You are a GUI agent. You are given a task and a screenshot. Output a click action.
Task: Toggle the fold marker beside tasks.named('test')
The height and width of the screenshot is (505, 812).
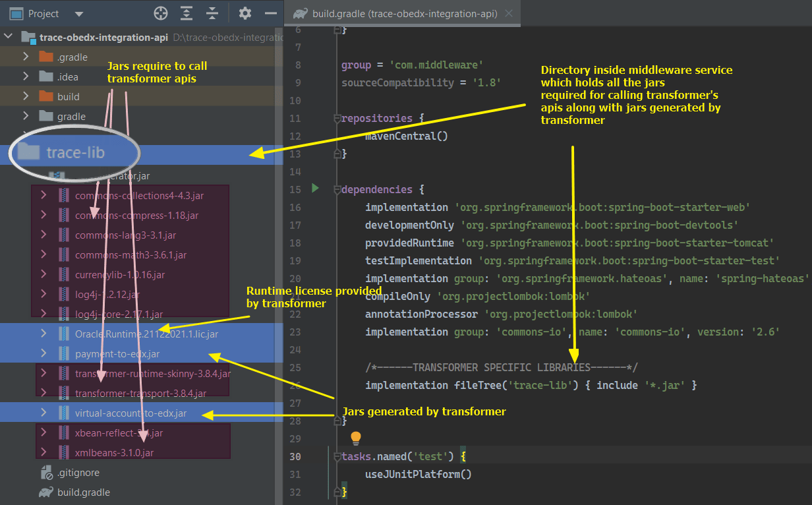click(x=338, y=457)
